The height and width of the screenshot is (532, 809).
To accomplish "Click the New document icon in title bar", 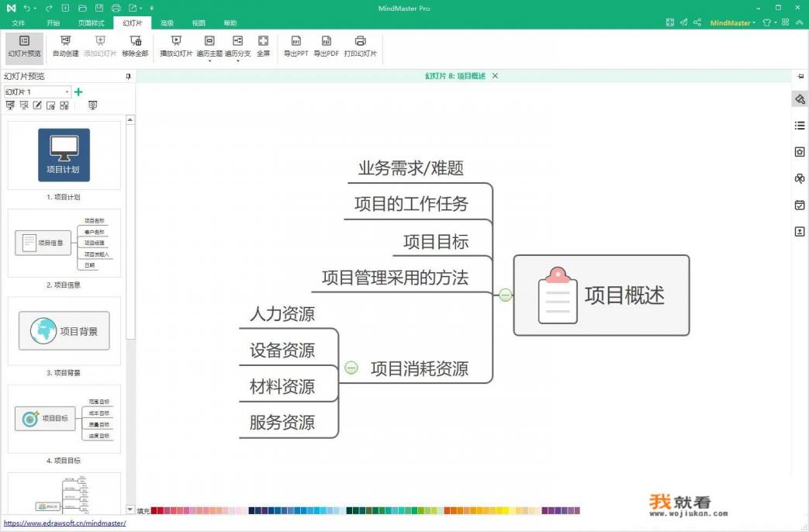I will [65, 9].
